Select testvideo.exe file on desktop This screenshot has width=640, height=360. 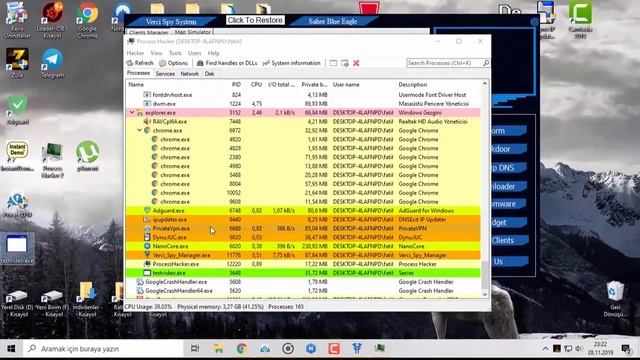tap(17, 249)
